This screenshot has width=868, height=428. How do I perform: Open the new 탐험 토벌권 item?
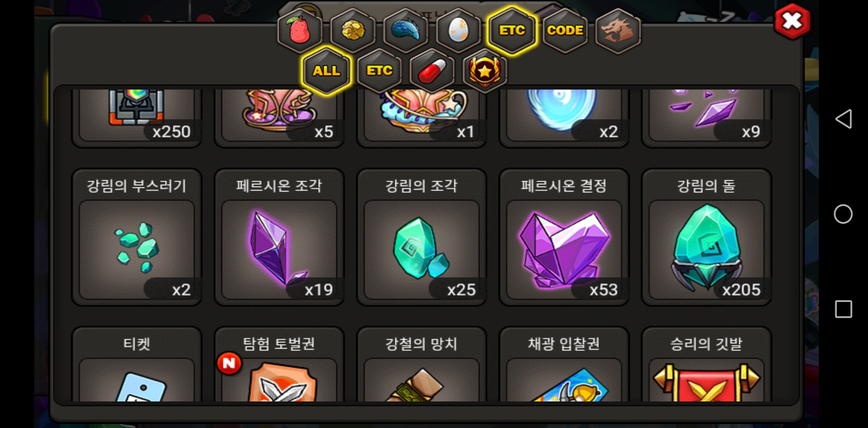[x=279, y=365]
